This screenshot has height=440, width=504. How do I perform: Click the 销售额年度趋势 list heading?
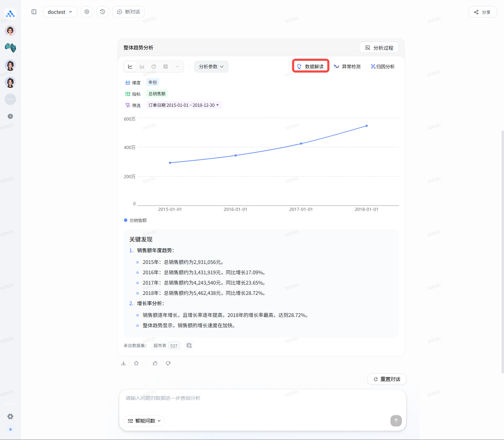pos(156,250)
